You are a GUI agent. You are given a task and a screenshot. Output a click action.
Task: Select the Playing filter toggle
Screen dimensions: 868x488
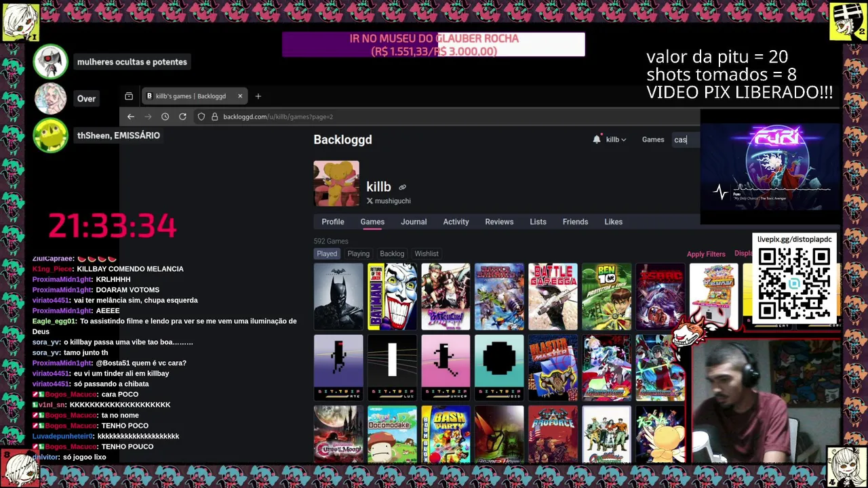click(x=358, y=253)
